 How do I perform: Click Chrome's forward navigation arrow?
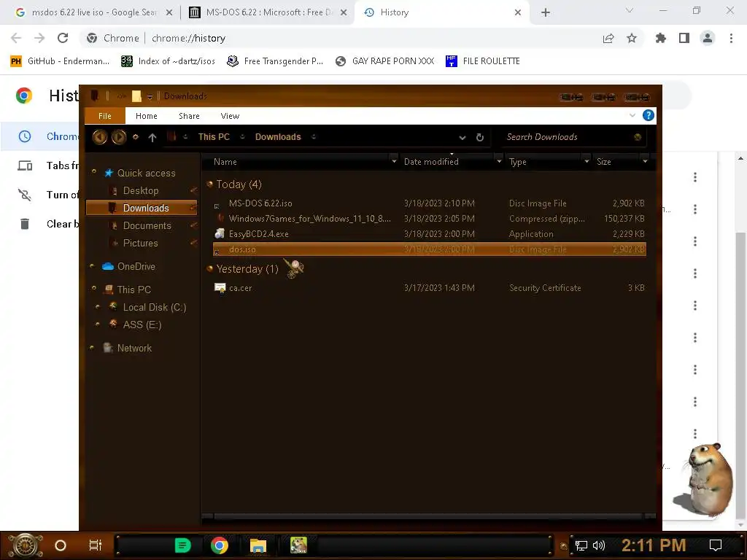click(39, 38)
